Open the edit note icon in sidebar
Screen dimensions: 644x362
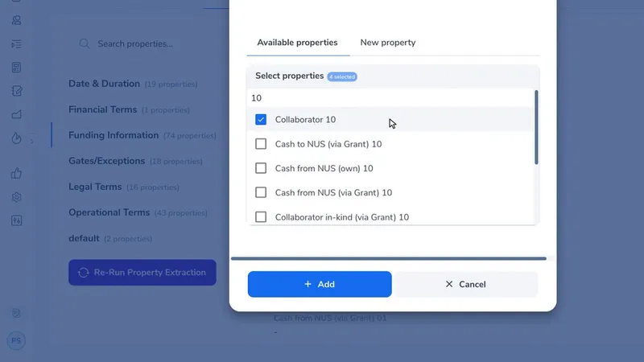[16, 91]
